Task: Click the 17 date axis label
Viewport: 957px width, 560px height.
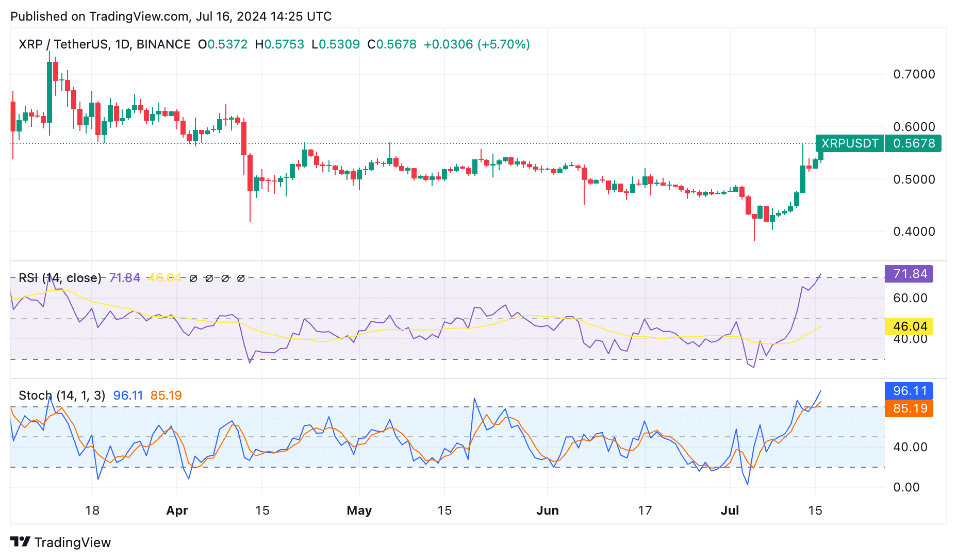Action: tap(645, 510)
